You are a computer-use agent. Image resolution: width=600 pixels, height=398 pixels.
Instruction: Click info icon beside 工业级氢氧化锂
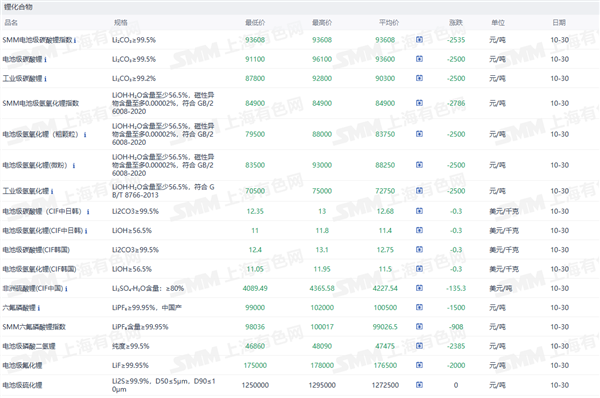pos(52,191)
